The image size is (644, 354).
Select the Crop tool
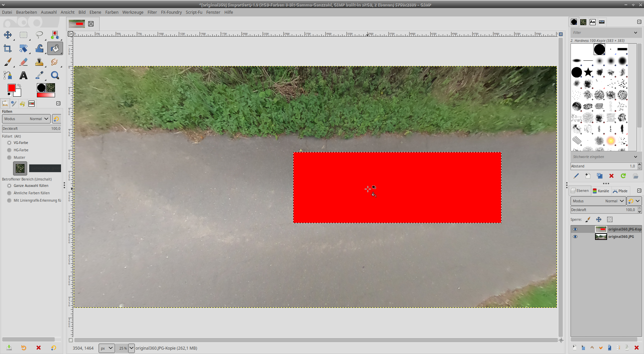[x=8, y=49]
